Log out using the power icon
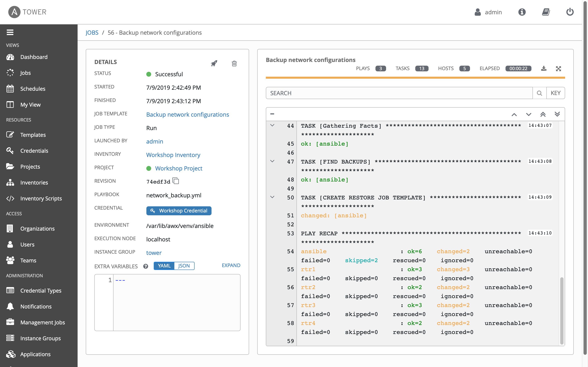588x367 pixels. point(570,12)
